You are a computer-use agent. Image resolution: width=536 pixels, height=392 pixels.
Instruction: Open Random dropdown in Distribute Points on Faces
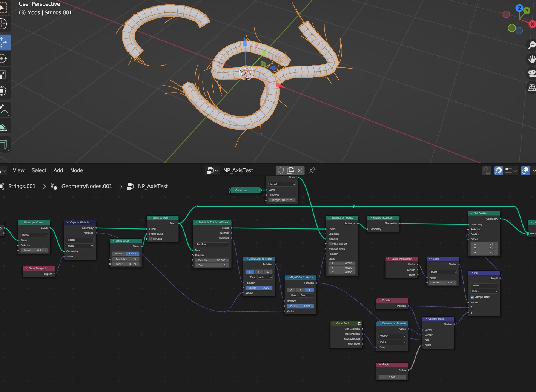point(212,245)
